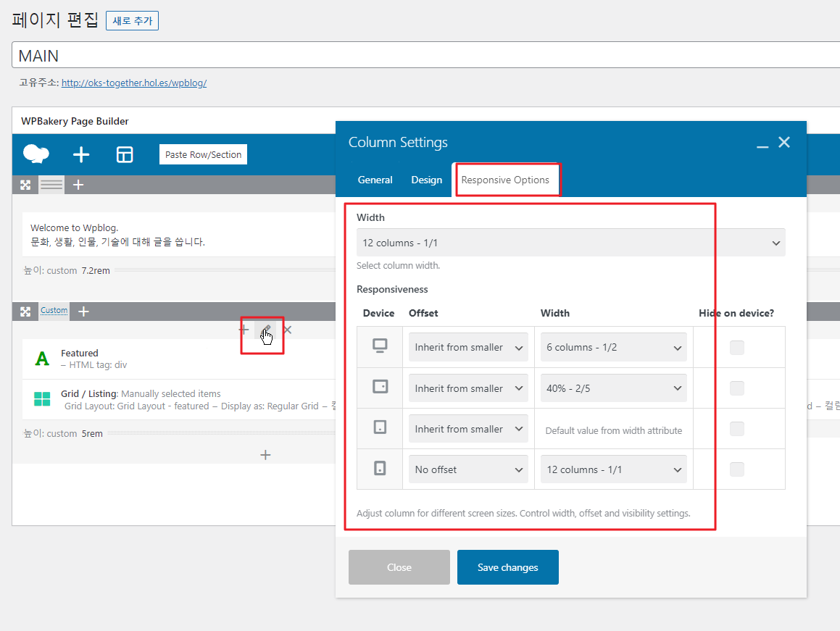840x631 pixels.
Task: Select the Grid / Listing element icon
Action: (x=42, y=399)
